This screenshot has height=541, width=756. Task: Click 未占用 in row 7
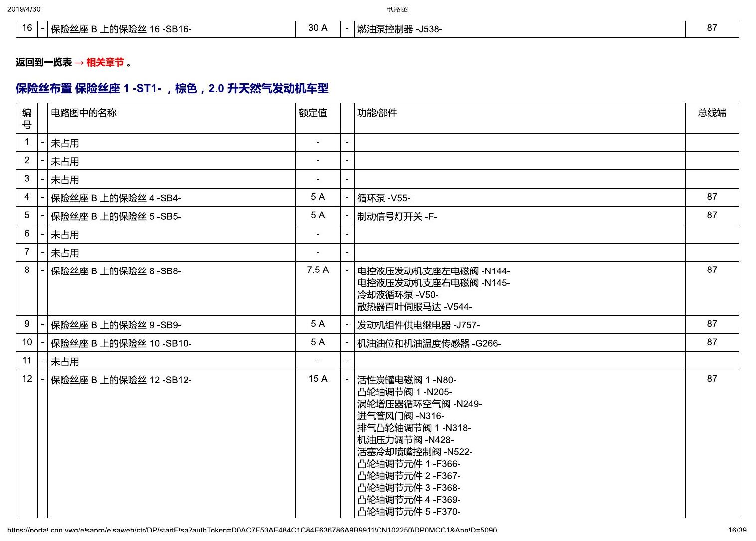click(x=65, y=253)
